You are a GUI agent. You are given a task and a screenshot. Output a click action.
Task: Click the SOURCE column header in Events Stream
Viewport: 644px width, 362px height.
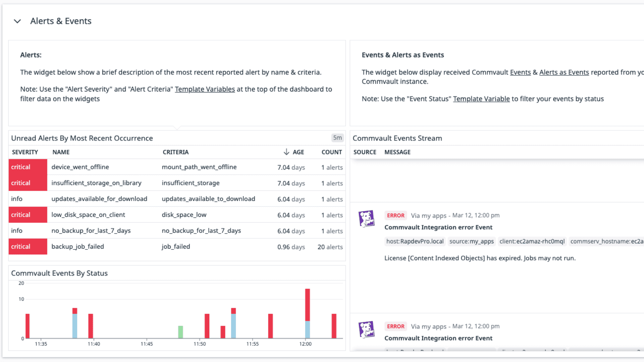click(365, 152)
